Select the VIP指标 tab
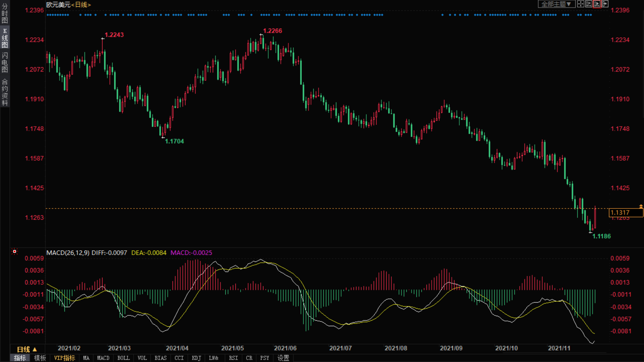Image resolution: width=644 pixels, height=362 pixels. click(64, 358)
